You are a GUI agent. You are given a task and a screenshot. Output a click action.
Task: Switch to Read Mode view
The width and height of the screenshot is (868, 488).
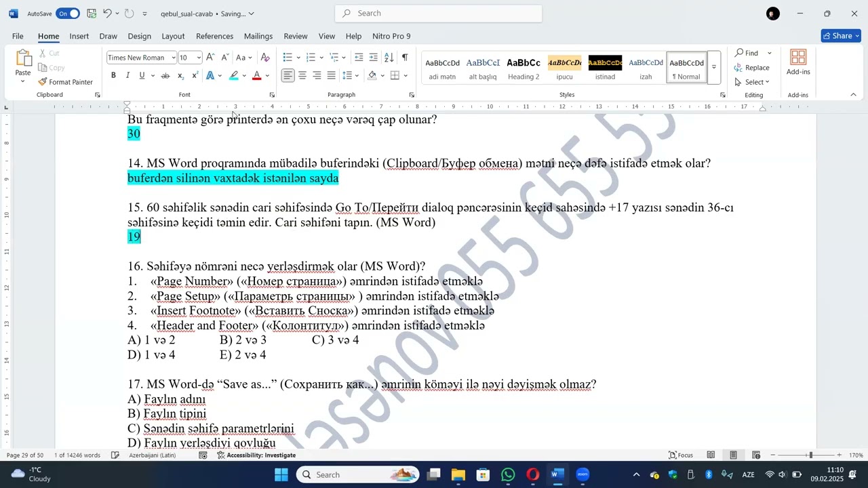tap(711, 455)
